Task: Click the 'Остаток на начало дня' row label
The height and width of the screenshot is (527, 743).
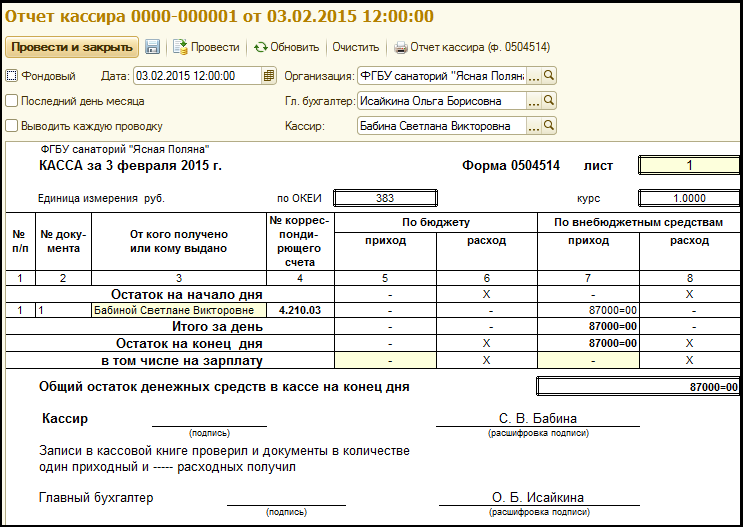Action: click(186, 295)
